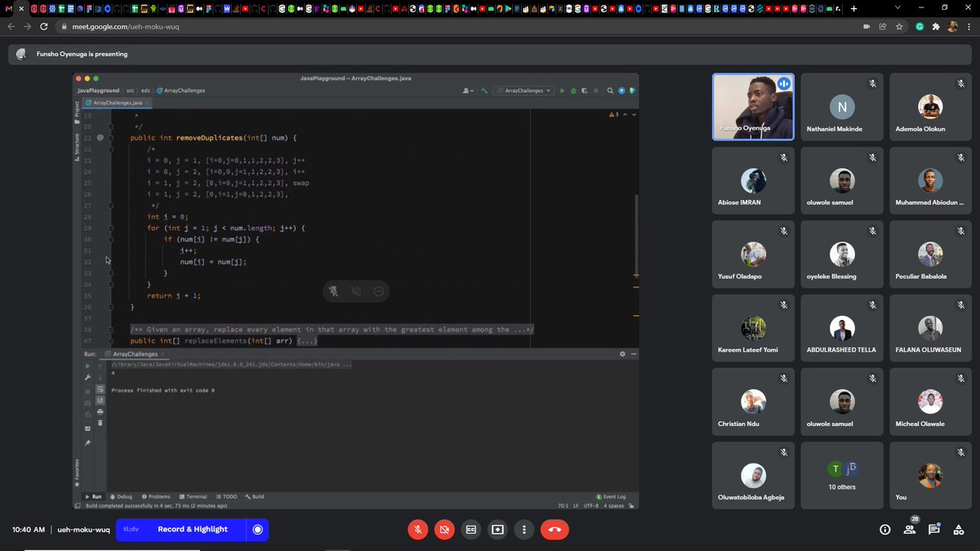Click Stop square icon in IDE toolbar
The height and width of the screenshot is (551, 980).
[x=596, y=91]
